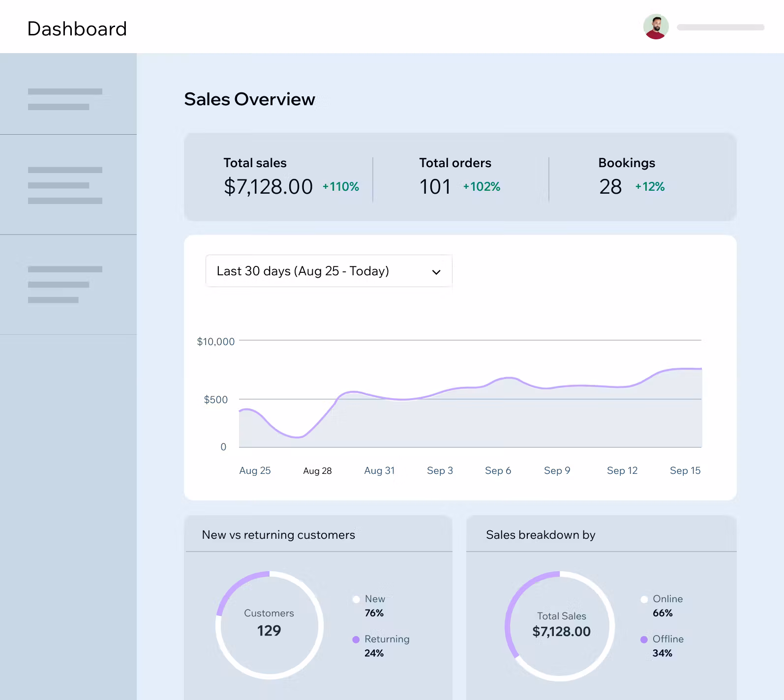Click the Sep 15 axis date label

point(685,470)
